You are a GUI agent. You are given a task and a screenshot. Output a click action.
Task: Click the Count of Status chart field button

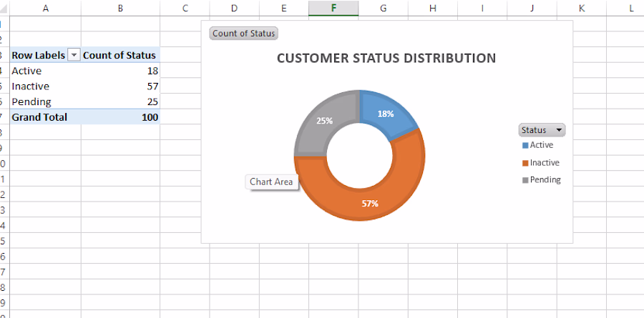[243, 34]
